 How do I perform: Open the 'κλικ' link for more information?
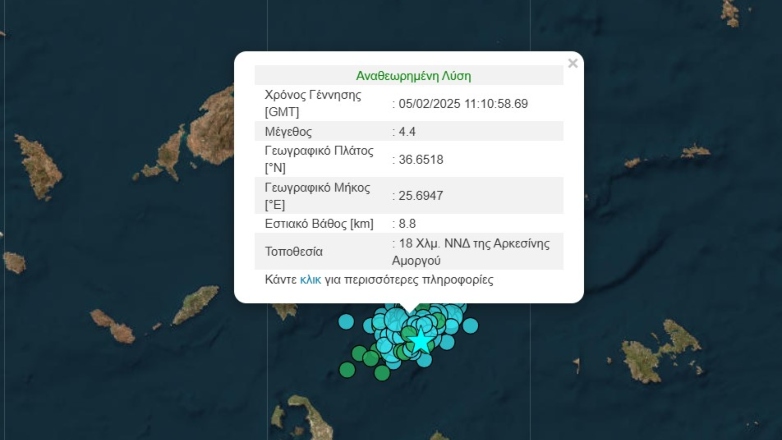[x=311, y=280]
